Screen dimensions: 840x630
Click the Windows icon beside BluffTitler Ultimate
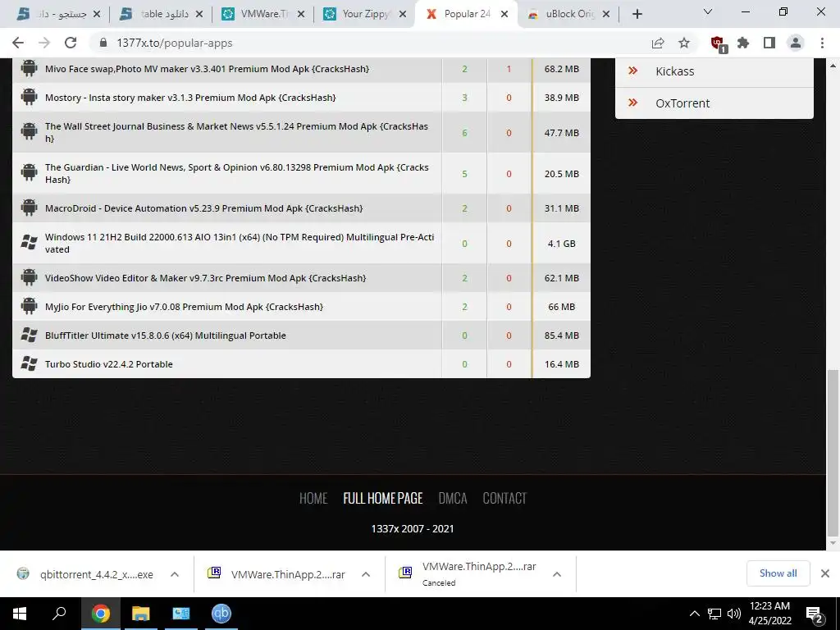pos(29,335)
